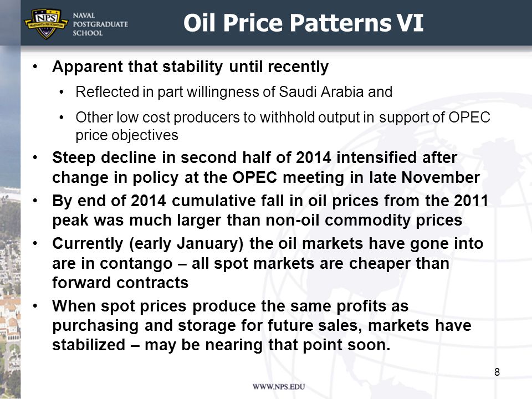The image size is (532, 399).
Task: Click the Naval Postgraduate School text
Action: [100, 24]
